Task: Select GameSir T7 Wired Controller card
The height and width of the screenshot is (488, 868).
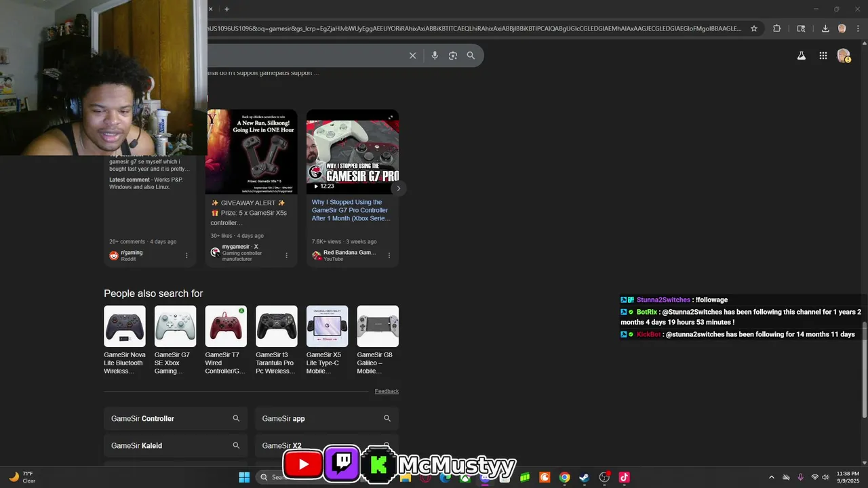Action: (226, 340)
